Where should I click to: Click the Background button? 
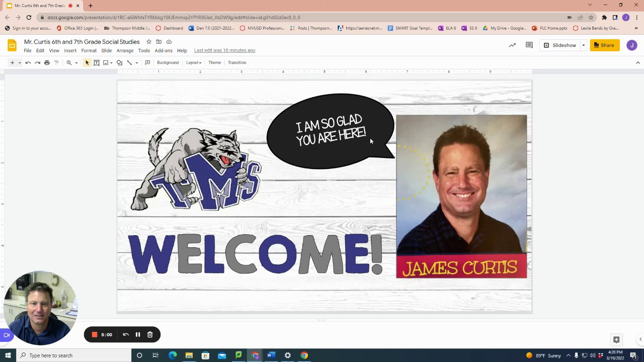(168, 63)
